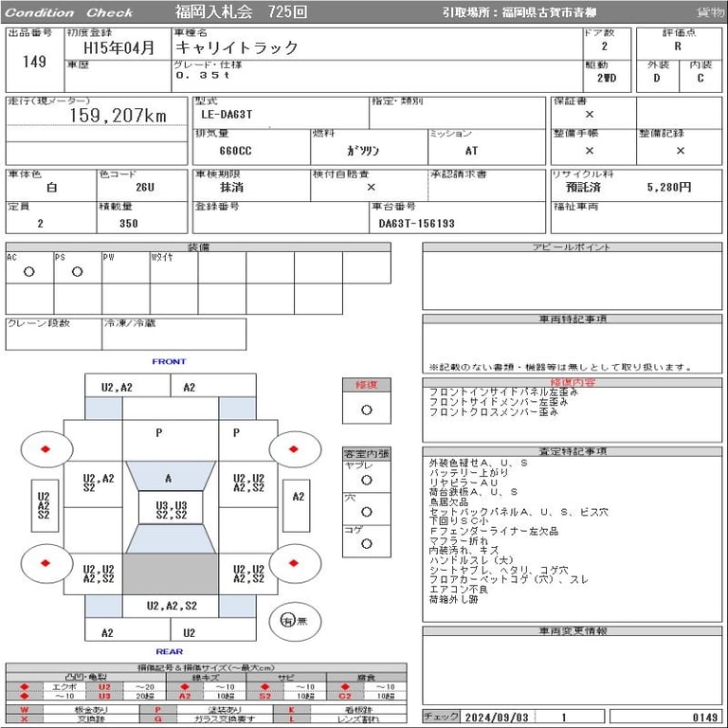728x728 pixels.
Task: Click the circled 有 spare tire mark
Action: 288,620
